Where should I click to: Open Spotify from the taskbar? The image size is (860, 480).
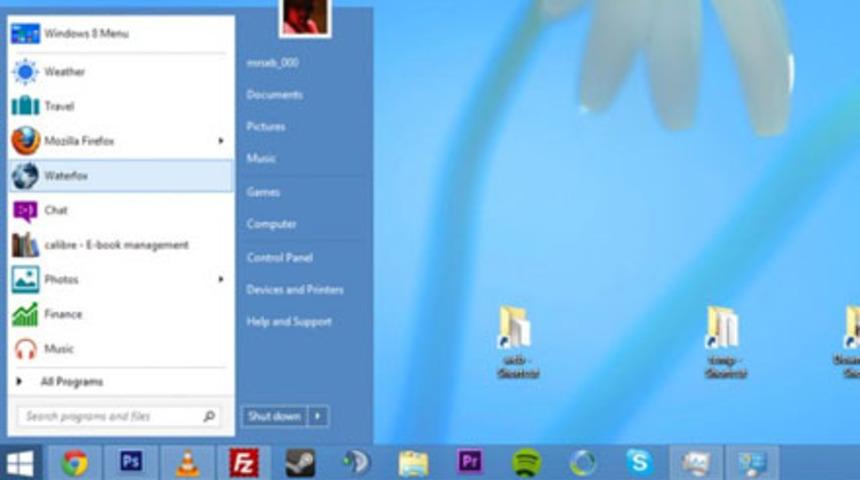tap(527, 463)
